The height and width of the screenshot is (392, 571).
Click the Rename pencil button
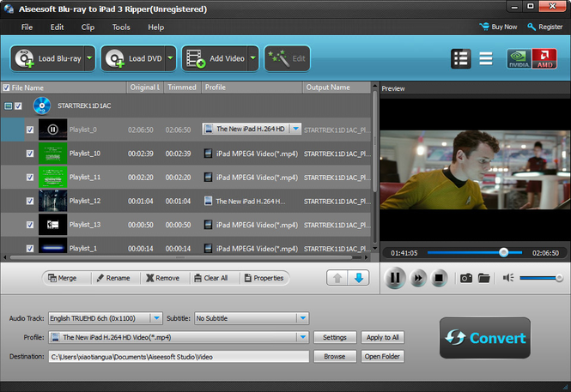tap(113, 278)
